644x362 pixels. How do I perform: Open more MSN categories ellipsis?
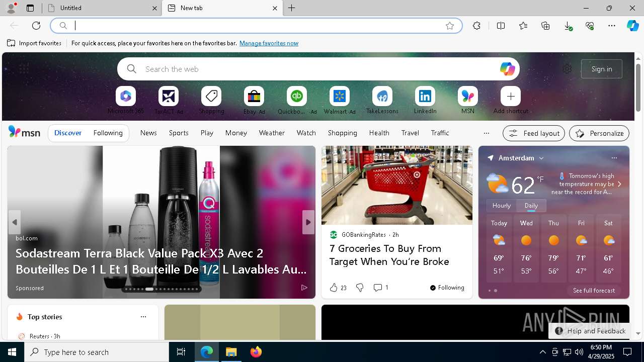tap(486, 133)
